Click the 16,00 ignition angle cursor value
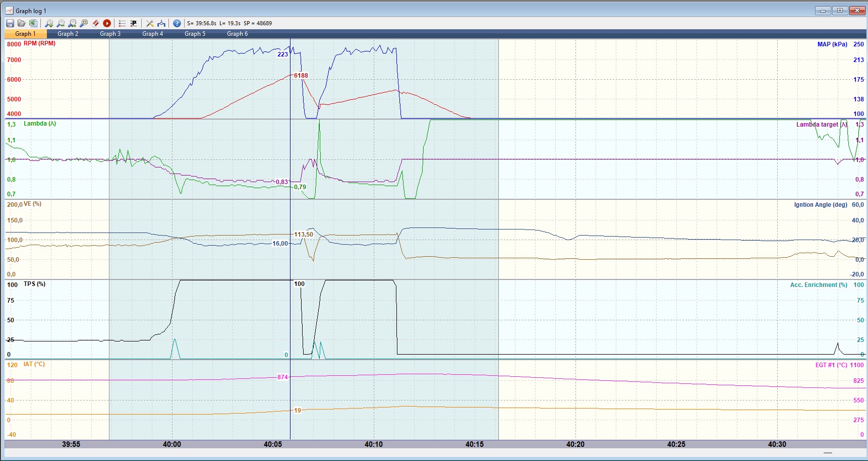This screenshot has height=461, width=868. pos(280,244)
